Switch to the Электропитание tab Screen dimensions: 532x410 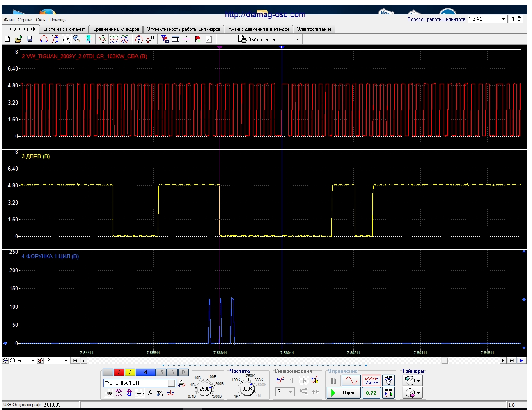[314, 29]
